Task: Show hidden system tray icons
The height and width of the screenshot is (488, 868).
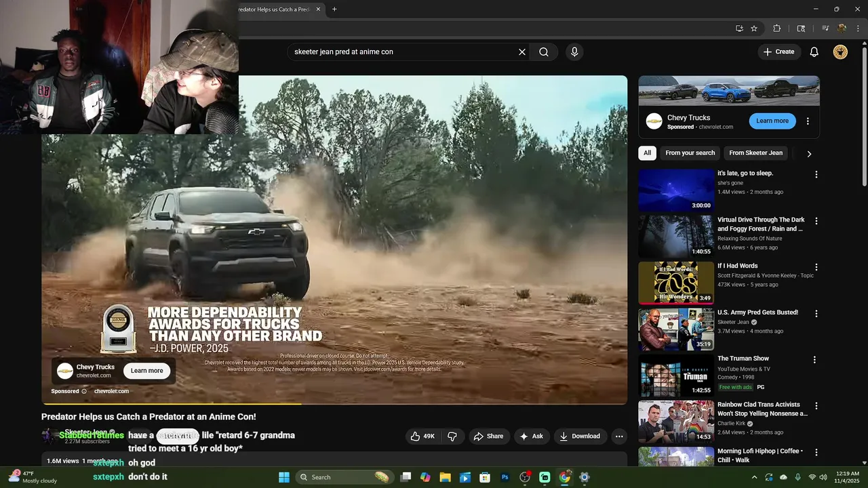Action: pos(754,477)
